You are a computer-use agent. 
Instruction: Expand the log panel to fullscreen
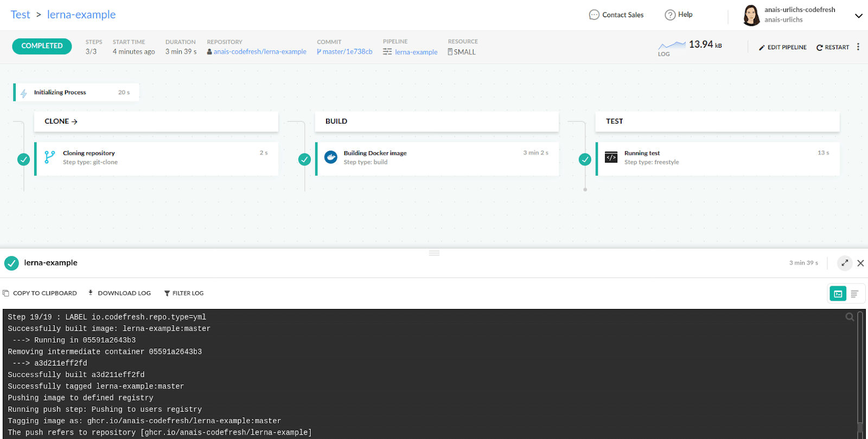tap(844, 263)
